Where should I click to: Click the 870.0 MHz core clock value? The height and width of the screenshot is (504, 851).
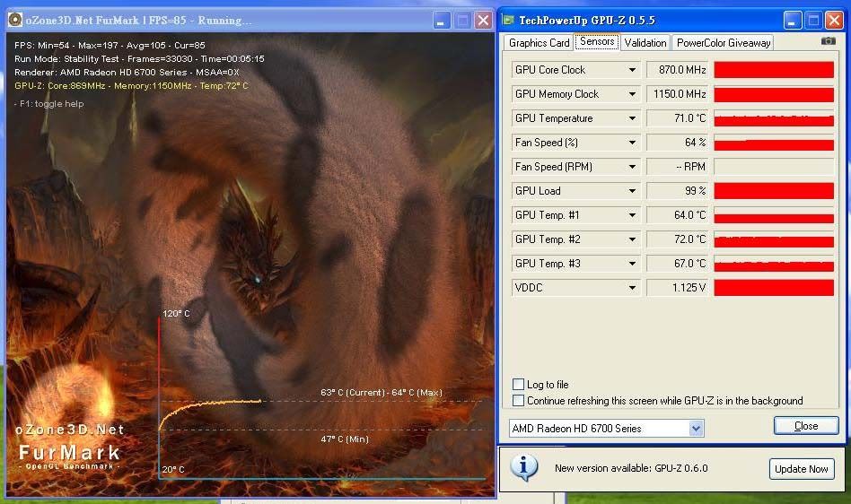(678, 70)
